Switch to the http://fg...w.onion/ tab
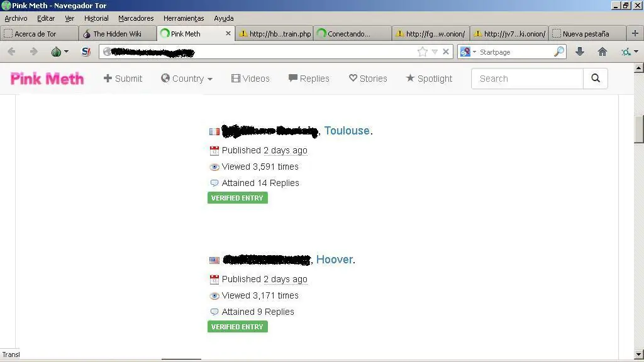Viewport: 644px width, 362px height. [431, 34]
